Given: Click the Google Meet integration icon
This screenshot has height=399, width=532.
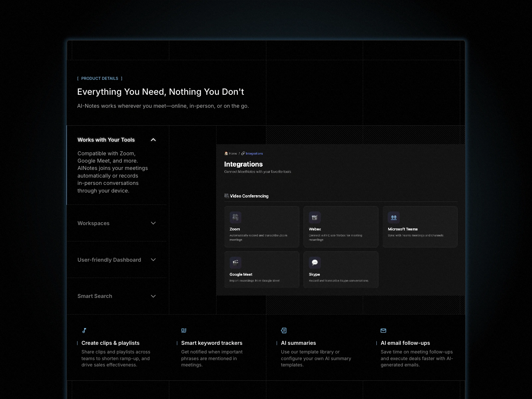Looking at the screenshot, I should tap(235, 263).
